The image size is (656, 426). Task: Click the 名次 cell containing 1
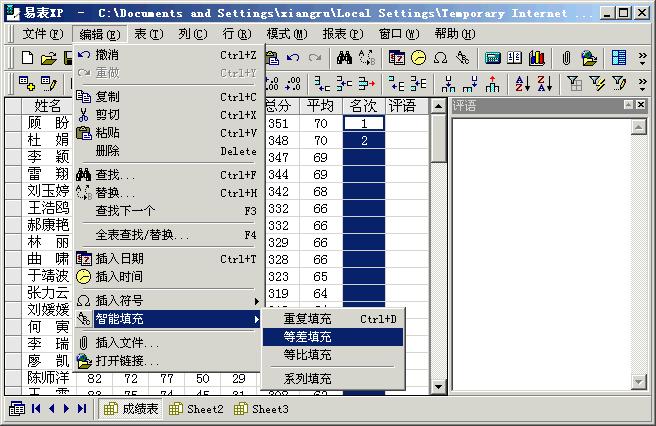364,123
